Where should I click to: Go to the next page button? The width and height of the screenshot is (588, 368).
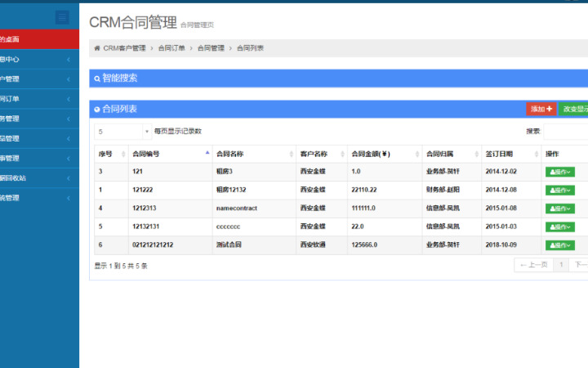pyautogui.click(x=579, y=265)
